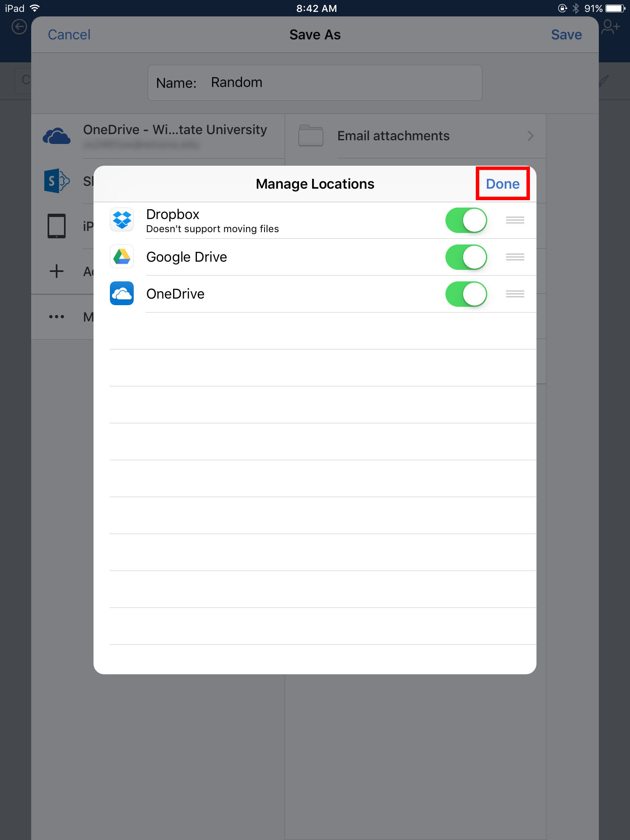Disable the Dropbox location toggle

pyautogui.click(x=466, y=220)
